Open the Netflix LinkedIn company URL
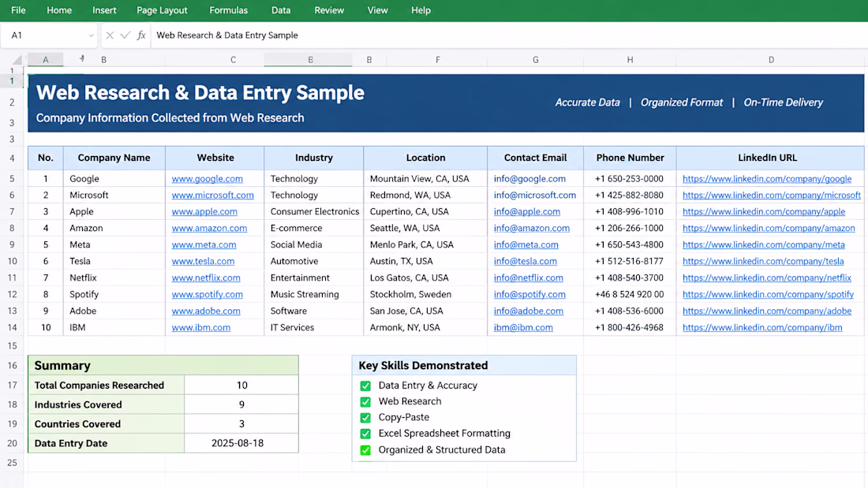The image size is (868, 488). (767, 278)
